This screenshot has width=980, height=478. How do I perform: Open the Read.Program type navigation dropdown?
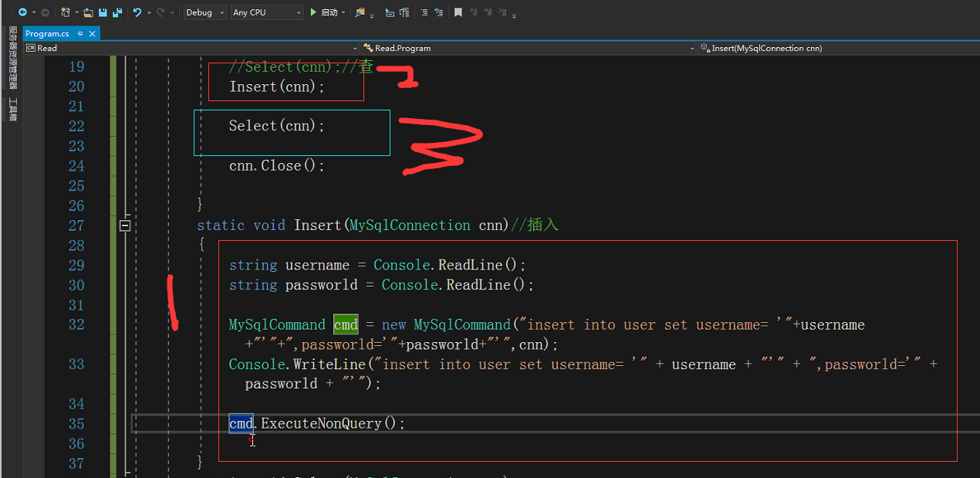pyautogui.click(x=529, y=48)
